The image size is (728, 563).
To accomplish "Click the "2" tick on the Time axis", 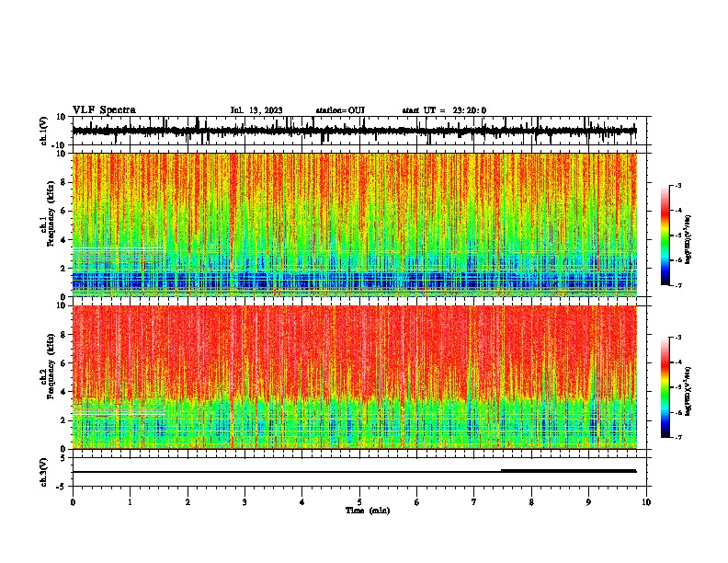I will 188,502.
